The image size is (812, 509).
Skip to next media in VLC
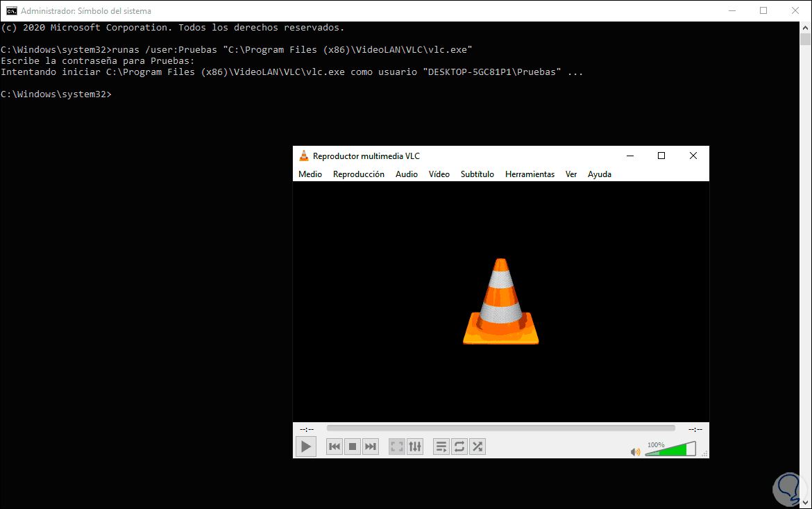(371, 447)
